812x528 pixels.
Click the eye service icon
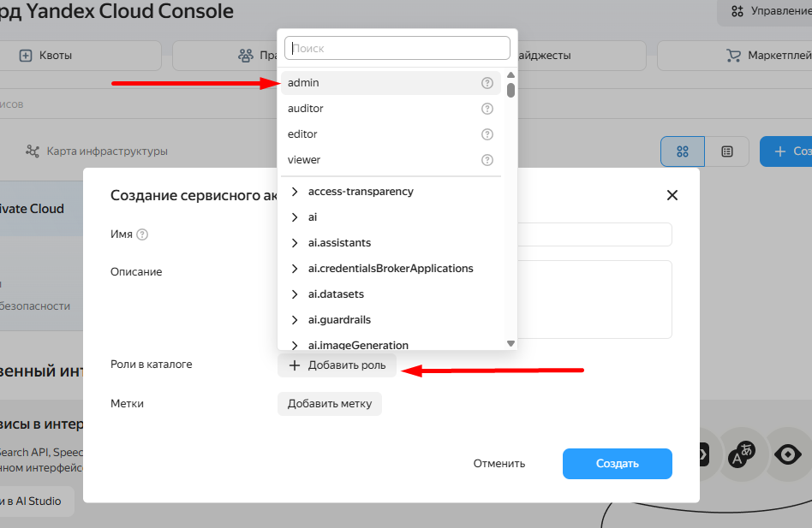tap(788, 454)
